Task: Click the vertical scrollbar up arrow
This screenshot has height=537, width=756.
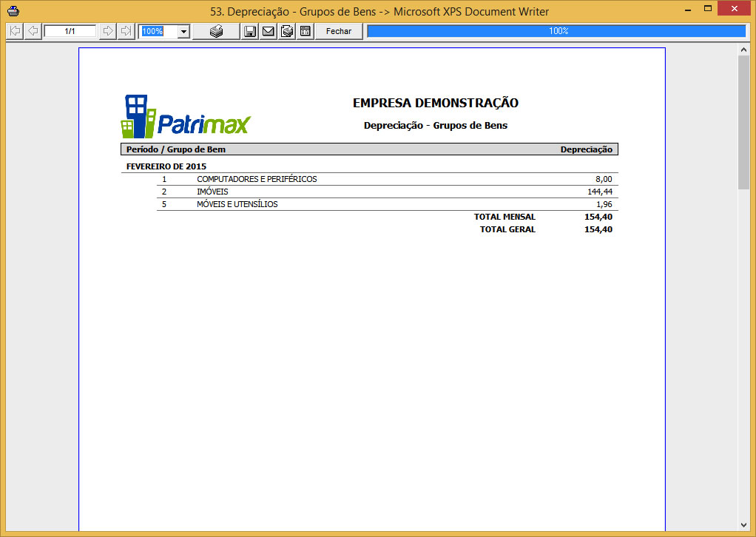Action: pos(743,50)
